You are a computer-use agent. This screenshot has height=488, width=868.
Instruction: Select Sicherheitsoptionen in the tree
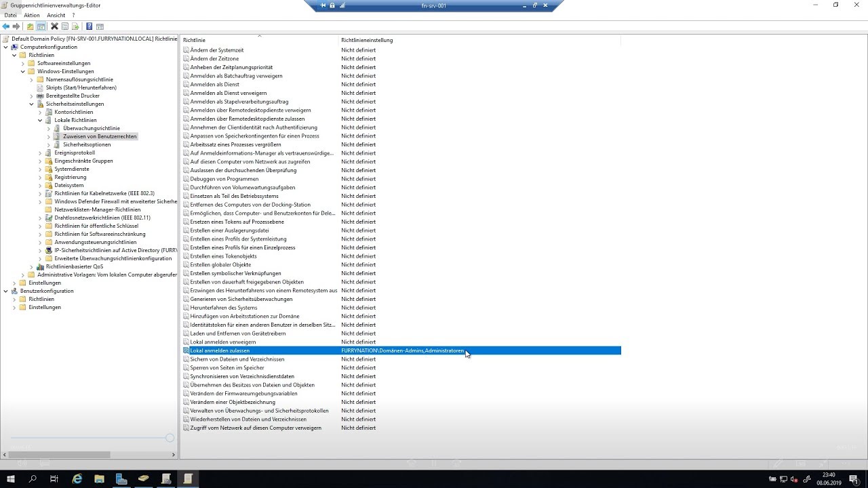pyautogui.click(x=87, y=144)
